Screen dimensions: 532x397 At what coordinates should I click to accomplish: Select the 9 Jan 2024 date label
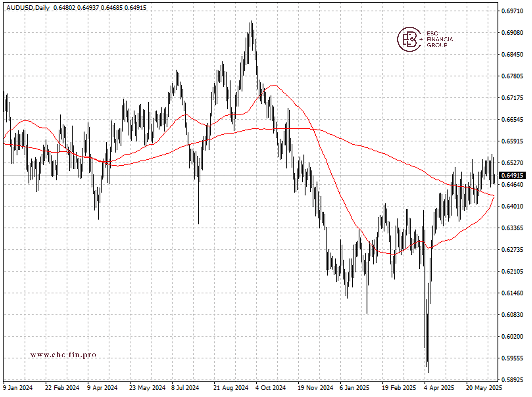click(17, 388)
